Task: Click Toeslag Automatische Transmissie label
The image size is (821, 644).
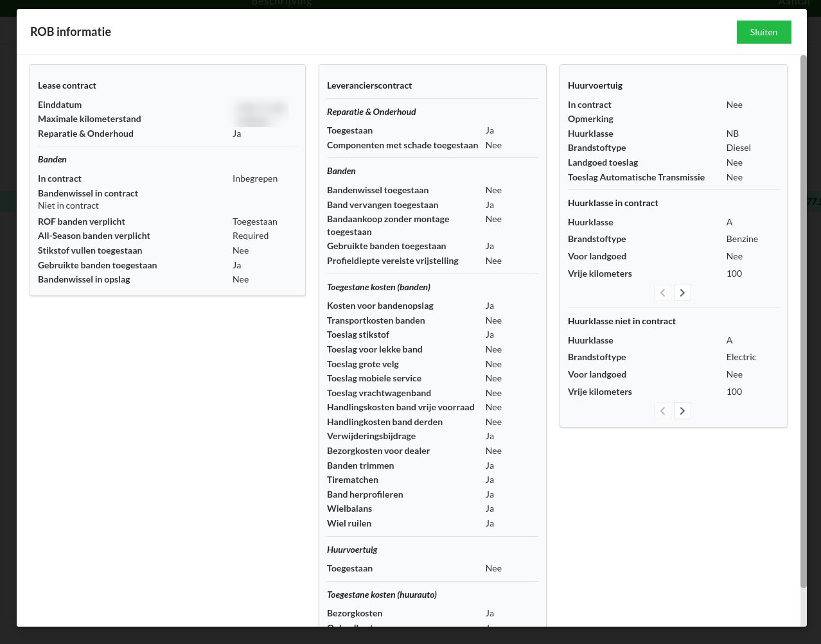Action: click(x=636, y=177)
